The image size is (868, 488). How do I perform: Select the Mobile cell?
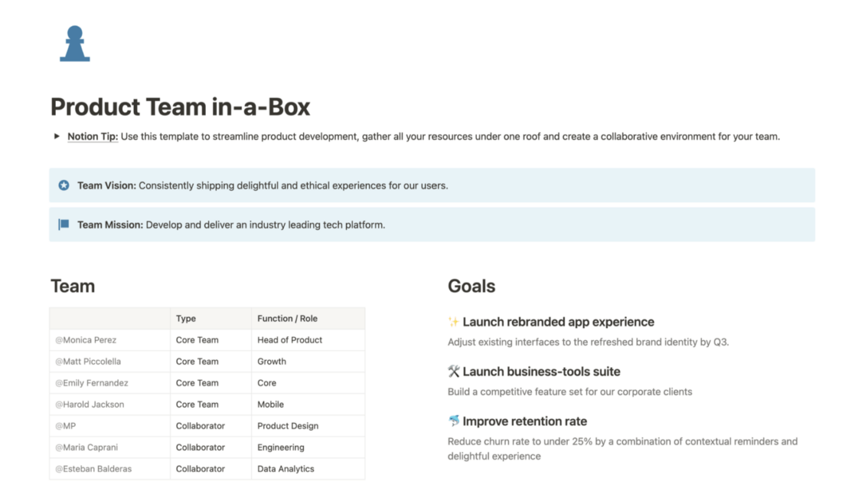pyautogui.click(x=308, y=404)
